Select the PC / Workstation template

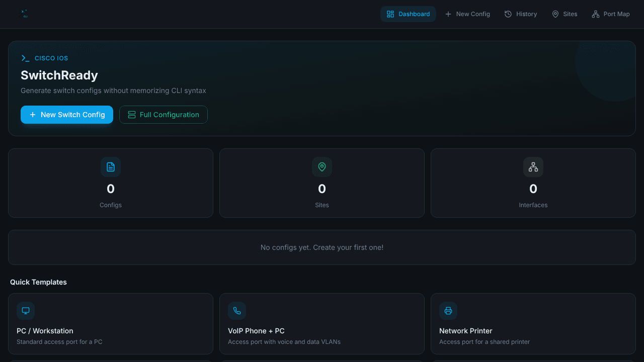tap(111, 324)
